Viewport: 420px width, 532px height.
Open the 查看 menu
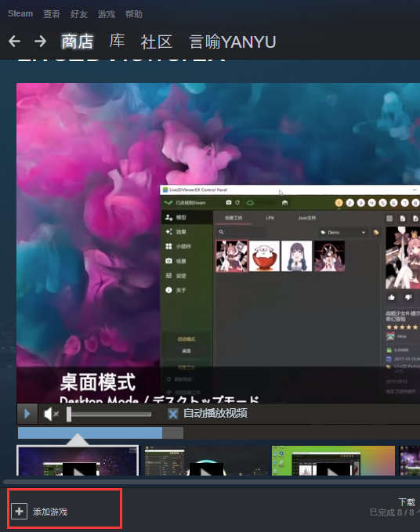point(52,14)
